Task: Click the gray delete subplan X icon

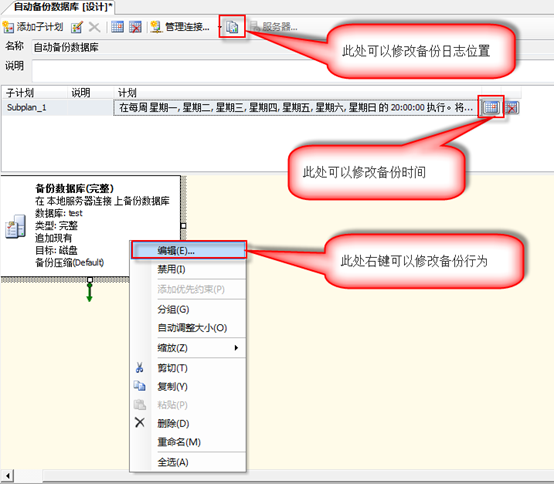Action: point(94,27)
